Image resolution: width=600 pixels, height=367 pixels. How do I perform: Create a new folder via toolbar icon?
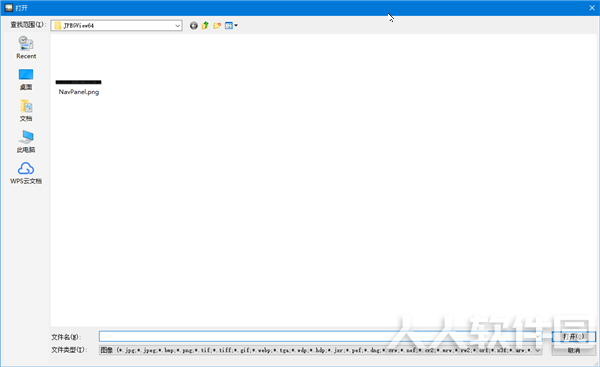coord(217,26)
